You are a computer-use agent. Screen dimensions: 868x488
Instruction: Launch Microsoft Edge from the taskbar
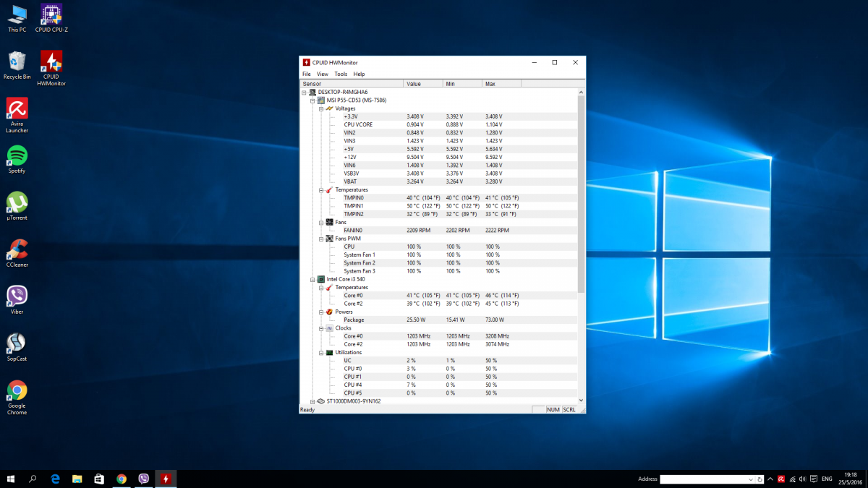click(55, 479)
